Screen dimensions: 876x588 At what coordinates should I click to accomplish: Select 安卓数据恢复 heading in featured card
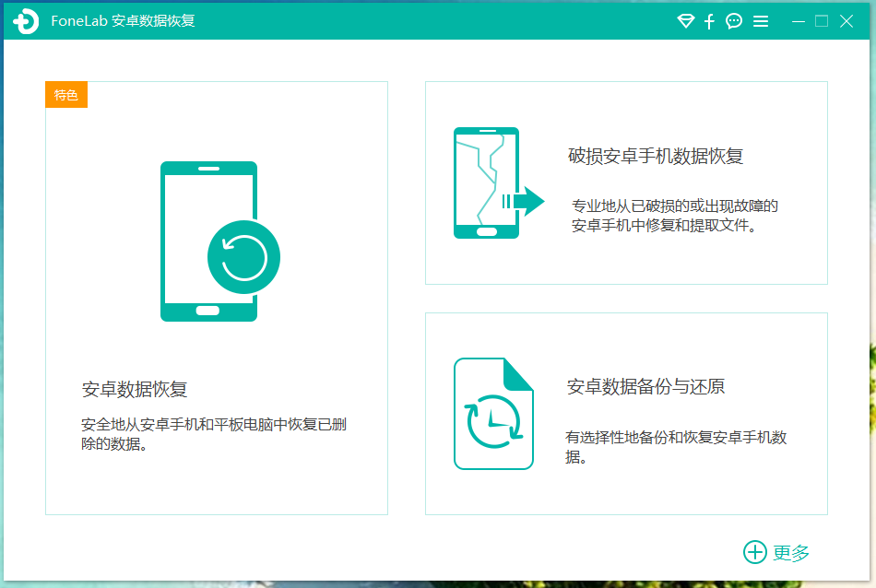point(134,389)
